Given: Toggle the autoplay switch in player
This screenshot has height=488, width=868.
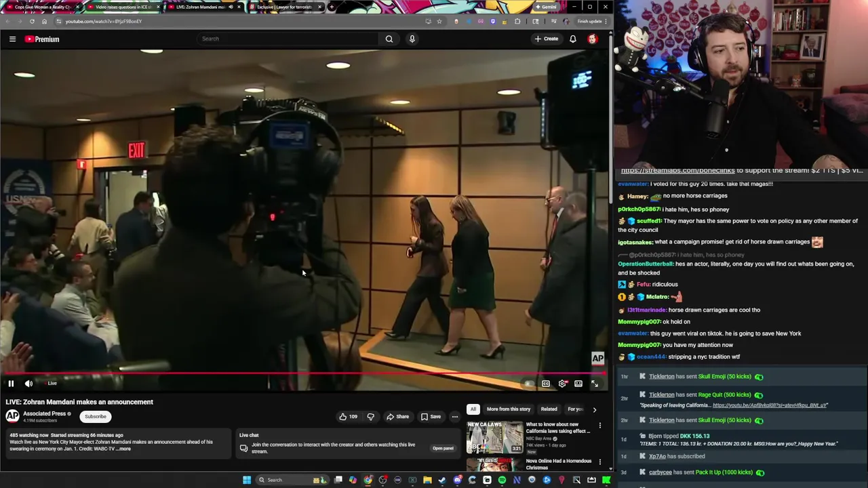Looking at the screenshot, I should pos(529,384).
